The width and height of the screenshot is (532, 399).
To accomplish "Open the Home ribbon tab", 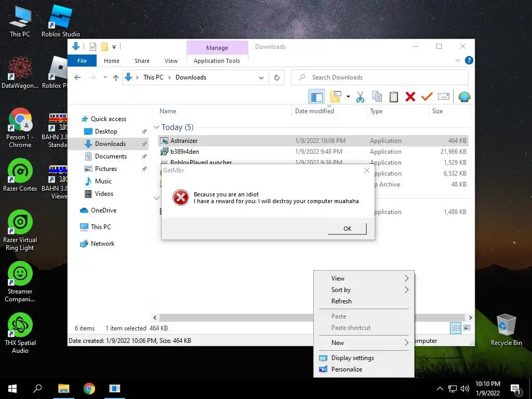I will pos(112,61).
